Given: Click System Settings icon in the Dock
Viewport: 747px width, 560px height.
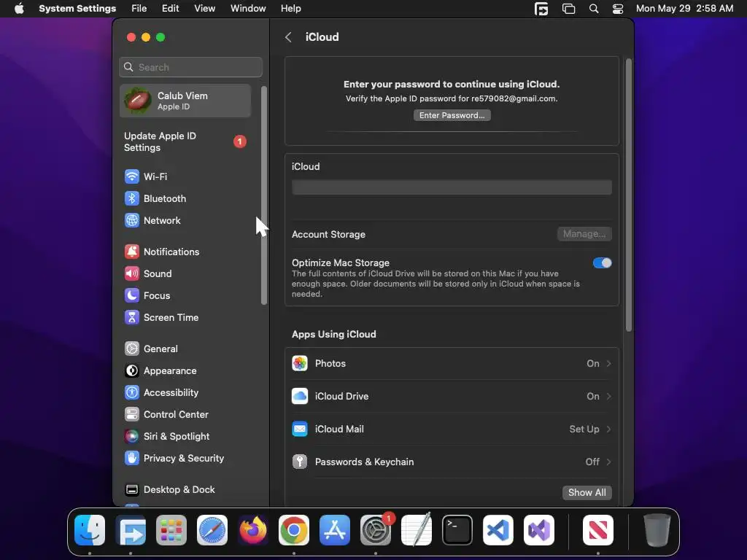Looking at the screenshot, I should 376,530.
